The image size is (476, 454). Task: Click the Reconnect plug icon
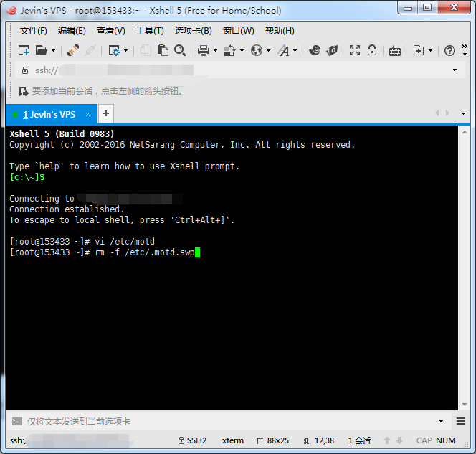pos(73,50)
